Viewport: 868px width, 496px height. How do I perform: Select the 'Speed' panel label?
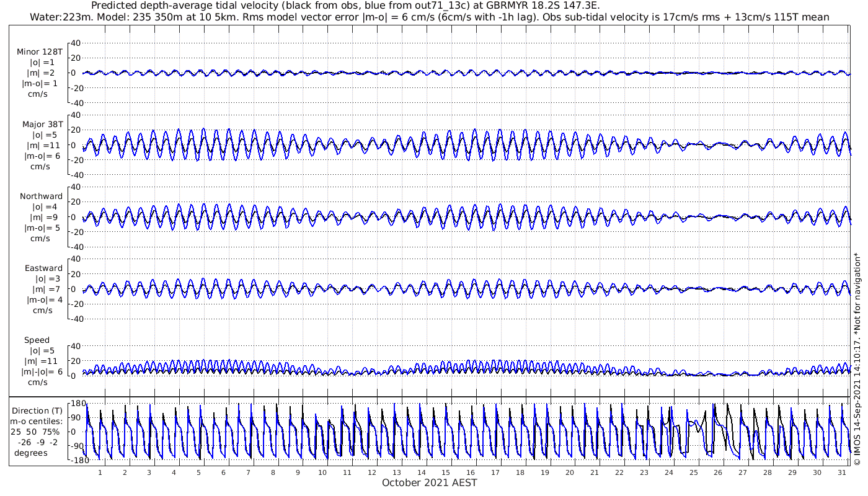(37, 340)
